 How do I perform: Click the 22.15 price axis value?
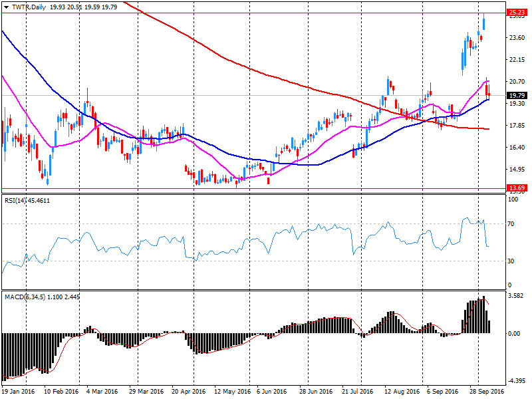(x=517, y=60)
